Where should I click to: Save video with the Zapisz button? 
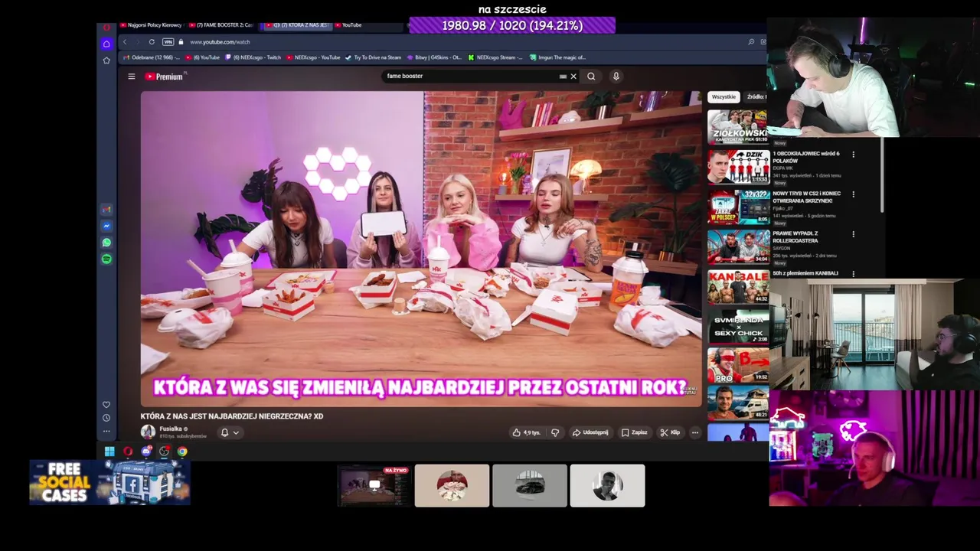634,432
